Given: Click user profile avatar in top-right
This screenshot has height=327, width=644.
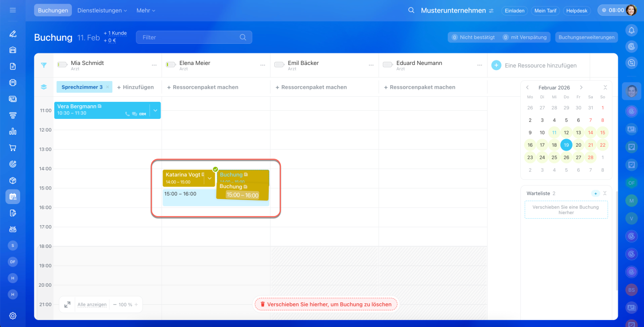Looking at the screenshot, I should point(631,10).
